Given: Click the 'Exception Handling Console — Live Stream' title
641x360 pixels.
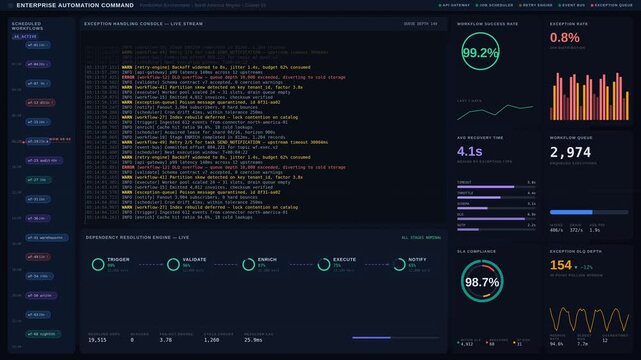Looking at the screenshot, I should (x=143, y=24).
